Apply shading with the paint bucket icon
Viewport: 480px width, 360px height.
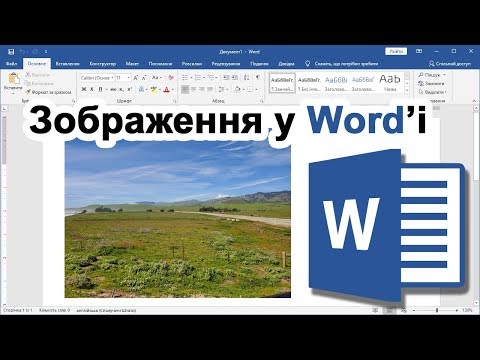(x=238, y=89)
